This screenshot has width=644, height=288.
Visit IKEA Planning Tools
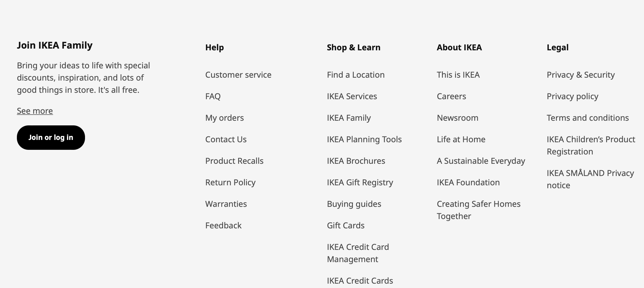point(364,139)
